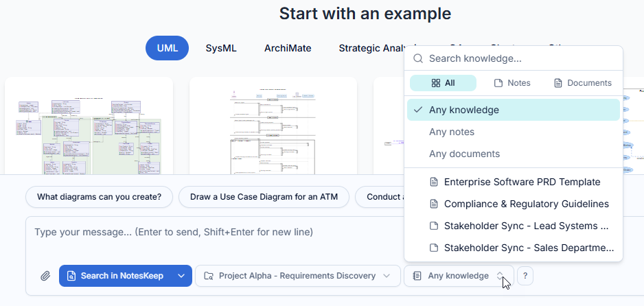The image size is (644, 306).
Task: Click the note icon on Notes filter
Action: [498, 83]
